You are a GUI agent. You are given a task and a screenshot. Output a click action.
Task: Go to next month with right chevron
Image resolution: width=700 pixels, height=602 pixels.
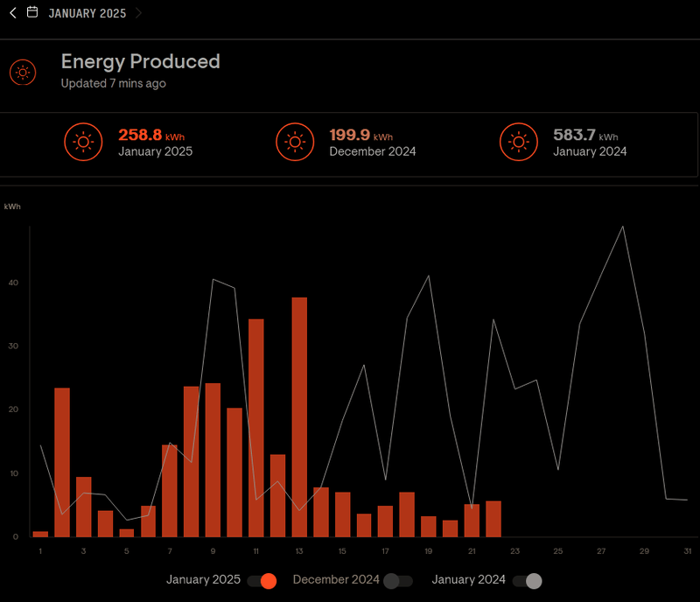(138, 13)
